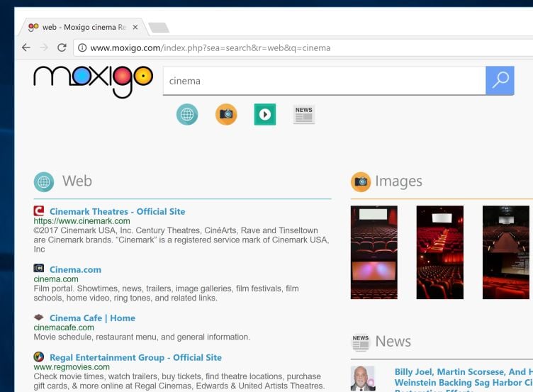This screenshot has width=533, height=392.
Task: Click the Billy Joel news photo
Action: coord(363,379)
